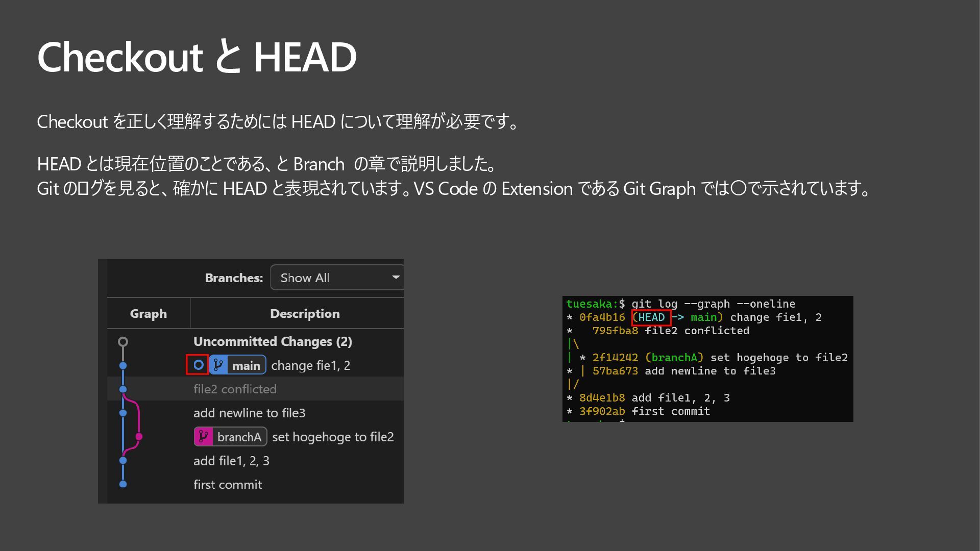Select the Uncommitted Changes (2) row
Image resolution: width=980 pixels, height=551 pixels.
(273, 342)
